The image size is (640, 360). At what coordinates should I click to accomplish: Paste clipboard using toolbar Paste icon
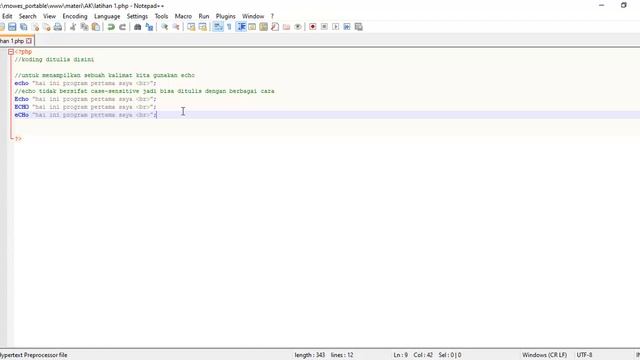click(x=96, y=27)
